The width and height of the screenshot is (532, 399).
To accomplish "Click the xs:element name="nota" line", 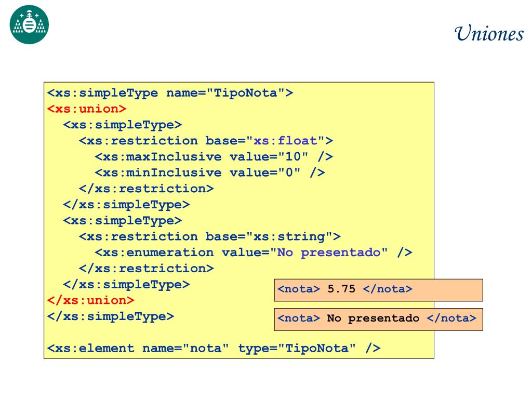I will click(x=214, y=348).
